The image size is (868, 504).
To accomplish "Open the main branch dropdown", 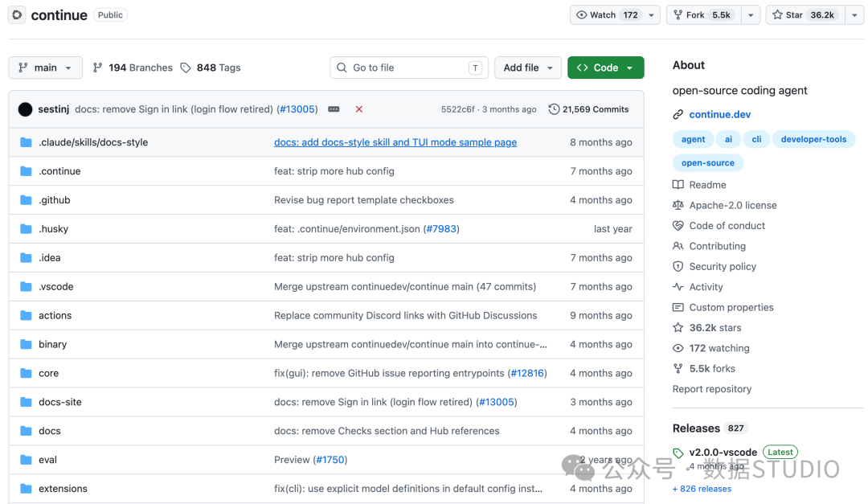I will tap(45, 68).
